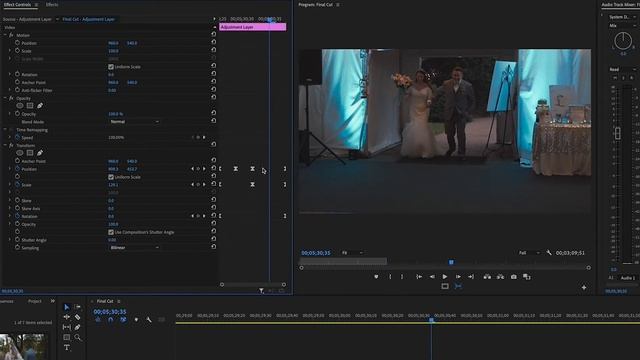Toggle Snap in timeline
The height and width of the screenshot is (360, 640).
110,320
